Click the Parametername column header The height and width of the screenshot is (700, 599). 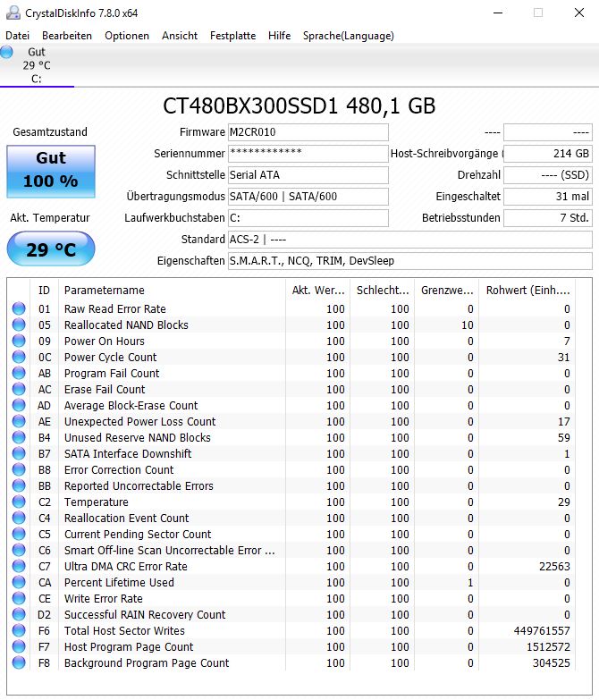point(173,291)
